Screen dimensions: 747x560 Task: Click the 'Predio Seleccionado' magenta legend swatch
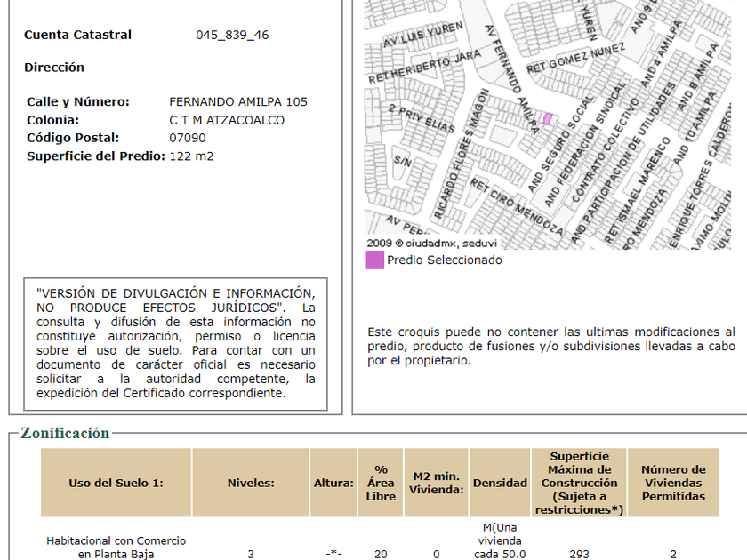pyautogui.click(x=375, y=260)
